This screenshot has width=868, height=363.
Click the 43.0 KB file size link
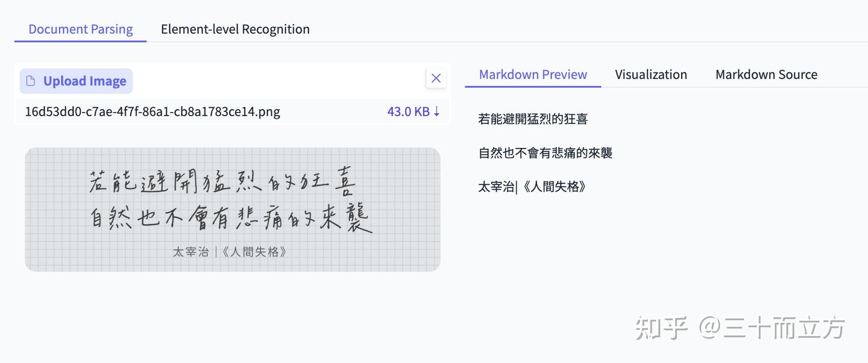click(x=409, y=111)
